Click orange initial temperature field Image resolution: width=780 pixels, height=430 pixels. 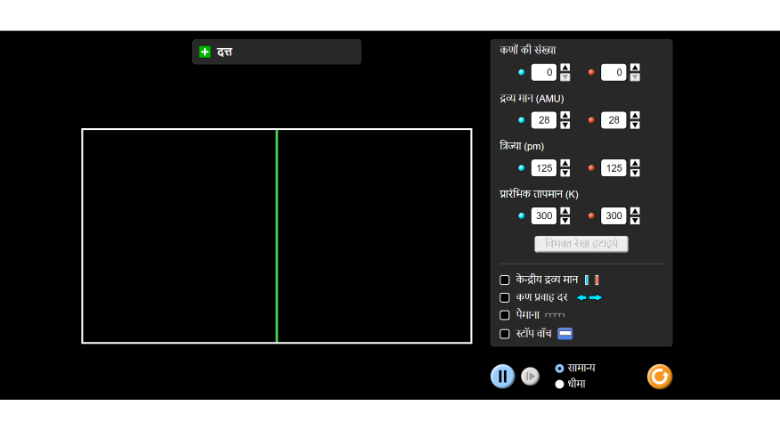[x=612, y=216]
